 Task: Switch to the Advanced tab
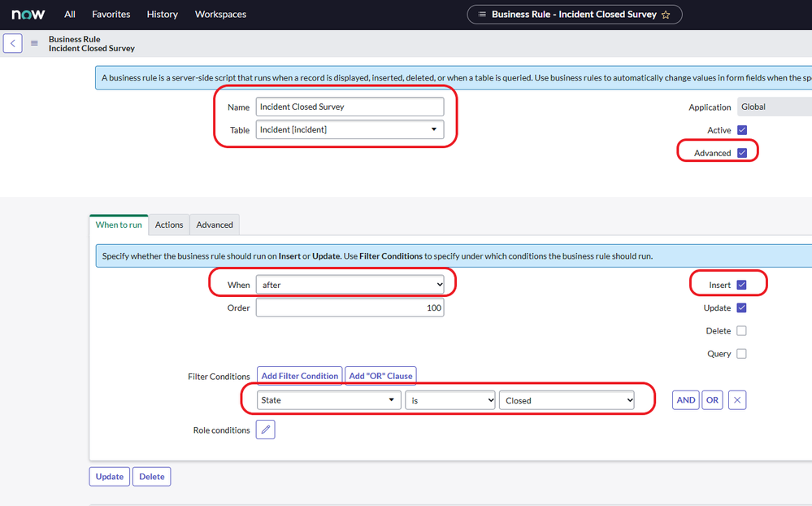(215, 225)
